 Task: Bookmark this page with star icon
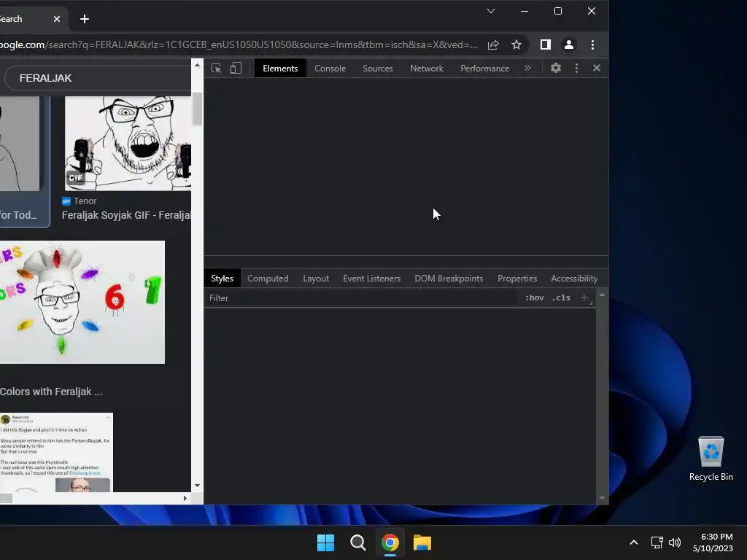(x=516, y=44)
